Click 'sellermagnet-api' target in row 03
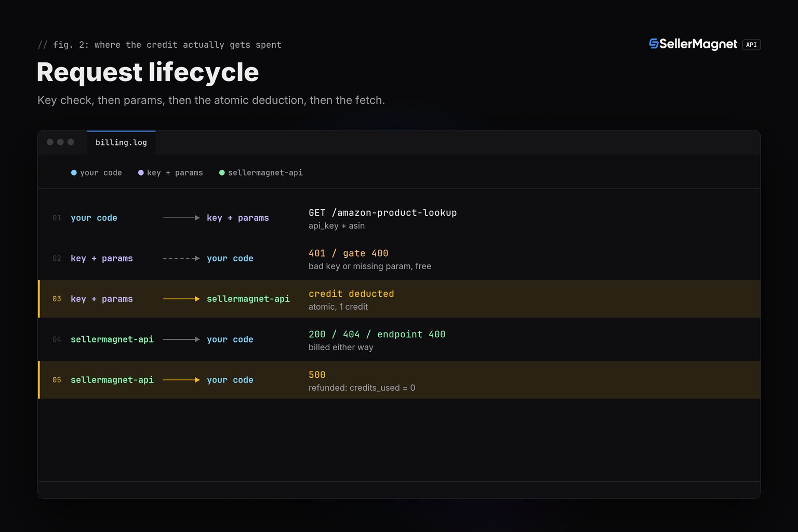Viewport: 798px width, 532px height. pos(248,299)
